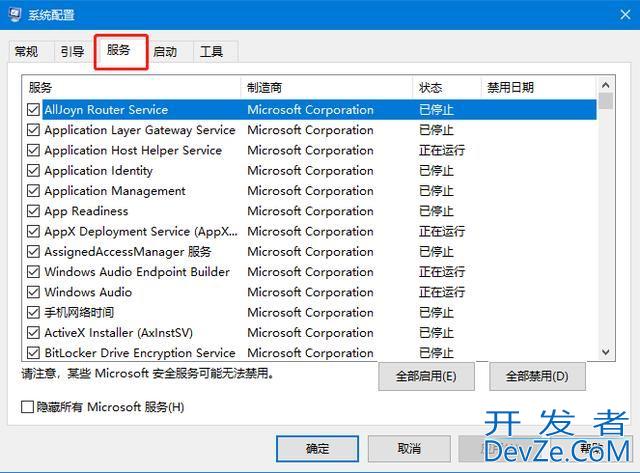Uncheck 手机网络时间 service checkbox
The height and width of the screenshot is (473, 640).
point(33,312)
